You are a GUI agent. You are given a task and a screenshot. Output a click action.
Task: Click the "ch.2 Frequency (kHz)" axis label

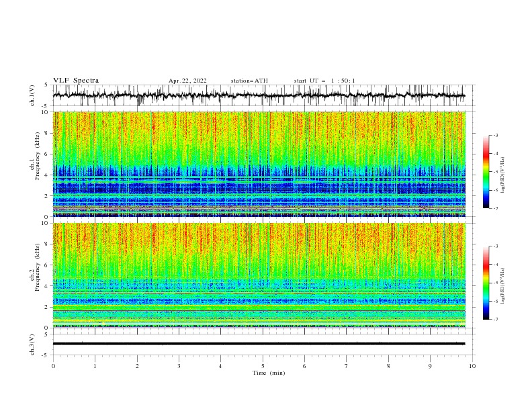pos(35,267)
